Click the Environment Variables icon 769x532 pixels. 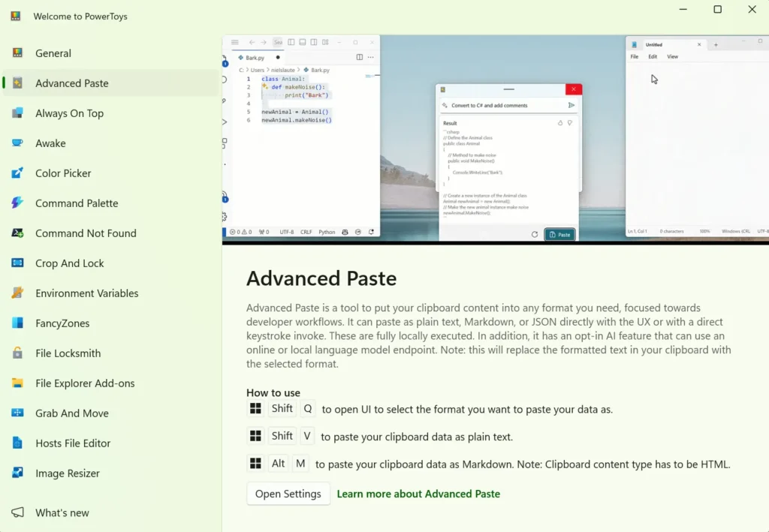(17, 293)
